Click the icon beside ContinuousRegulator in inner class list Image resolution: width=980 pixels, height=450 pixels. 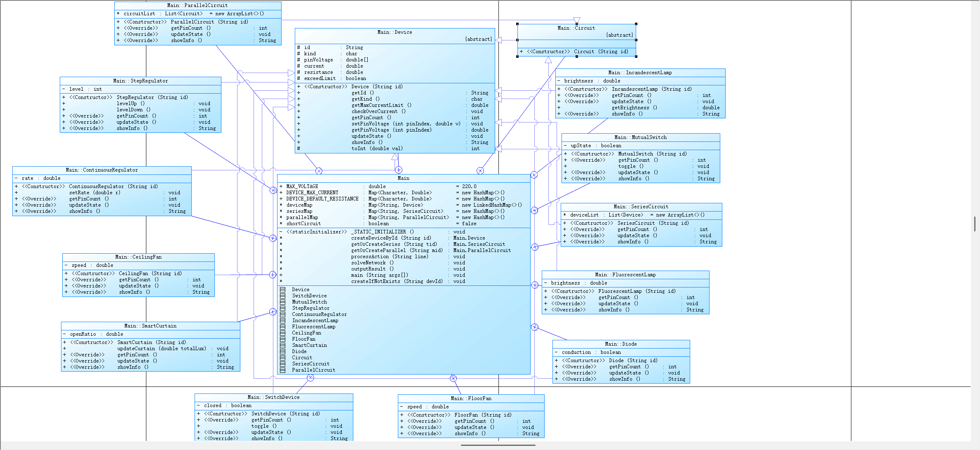pyautogui.click(x=283, y=314)
